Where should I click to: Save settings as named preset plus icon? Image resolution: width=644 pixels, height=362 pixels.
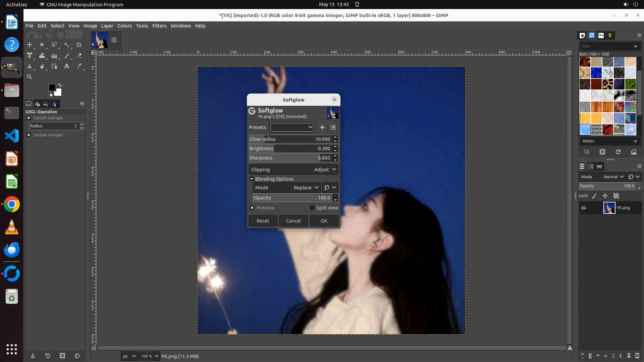click(322, 127)
